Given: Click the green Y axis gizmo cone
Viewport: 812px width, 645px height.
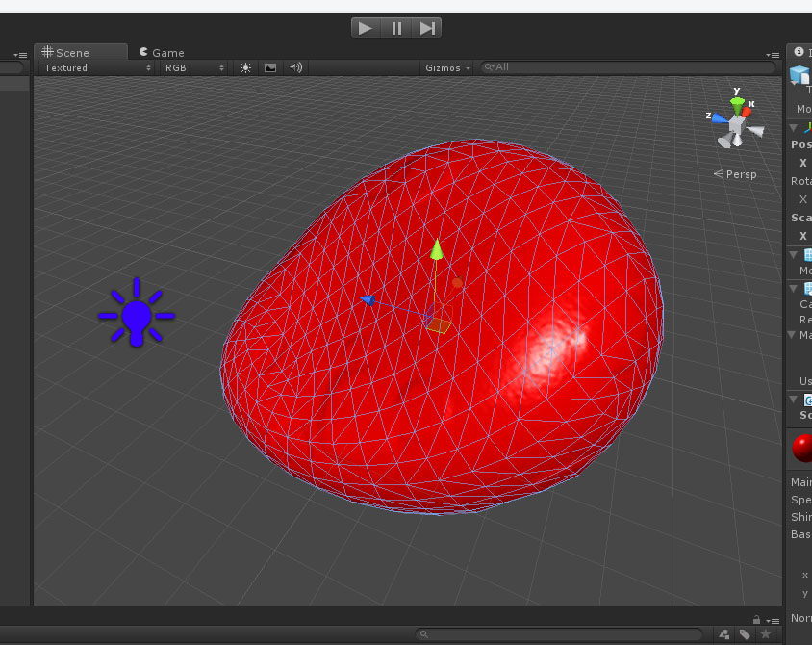Looking at the screenshot, I should [x=737, y=104].
